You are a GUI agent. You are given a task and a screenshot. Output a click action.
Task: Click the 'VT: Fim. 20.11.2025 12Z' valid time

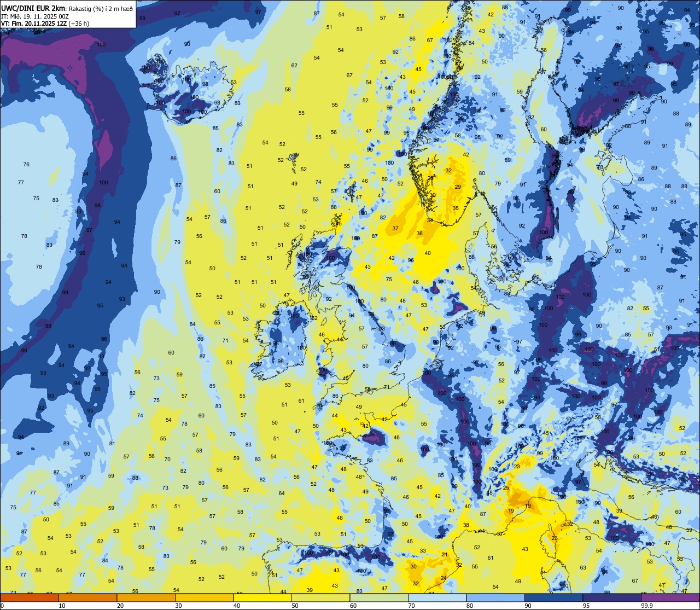tap(34, 24)
